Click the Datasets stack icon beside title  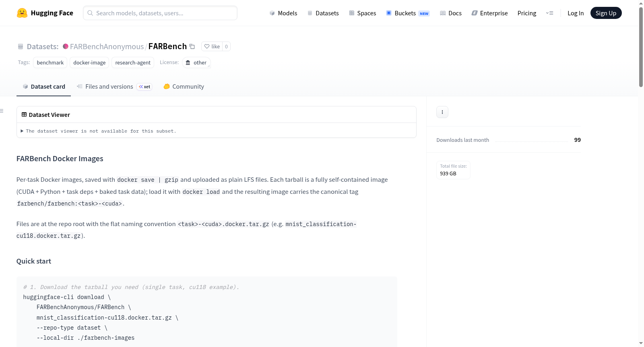coord(21,46)
